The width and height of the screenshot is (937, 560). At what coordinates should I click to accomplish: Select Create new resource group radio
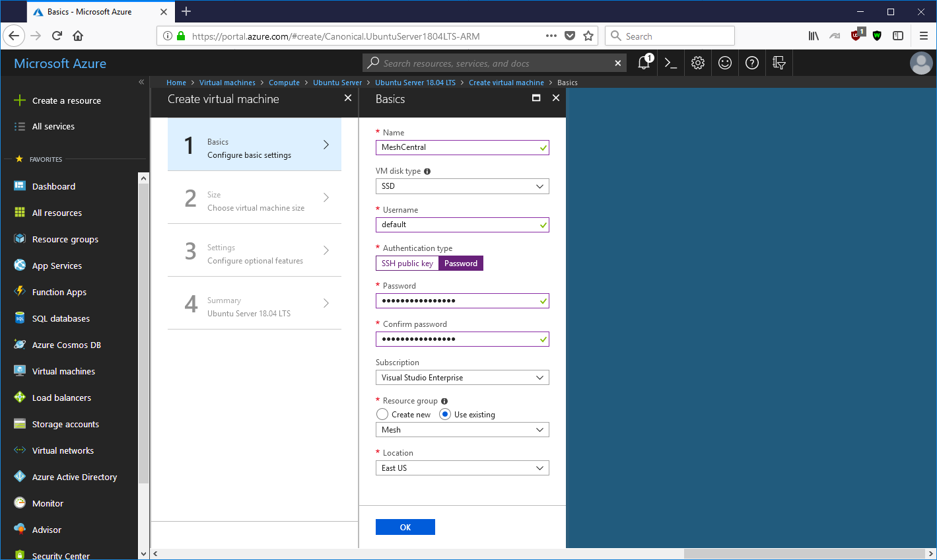(382, 414)
